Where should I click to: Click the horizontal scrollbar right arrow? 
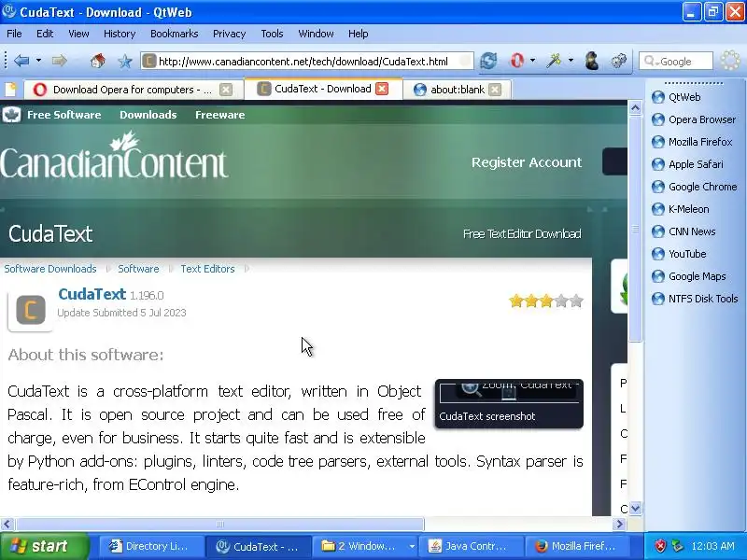619,525
